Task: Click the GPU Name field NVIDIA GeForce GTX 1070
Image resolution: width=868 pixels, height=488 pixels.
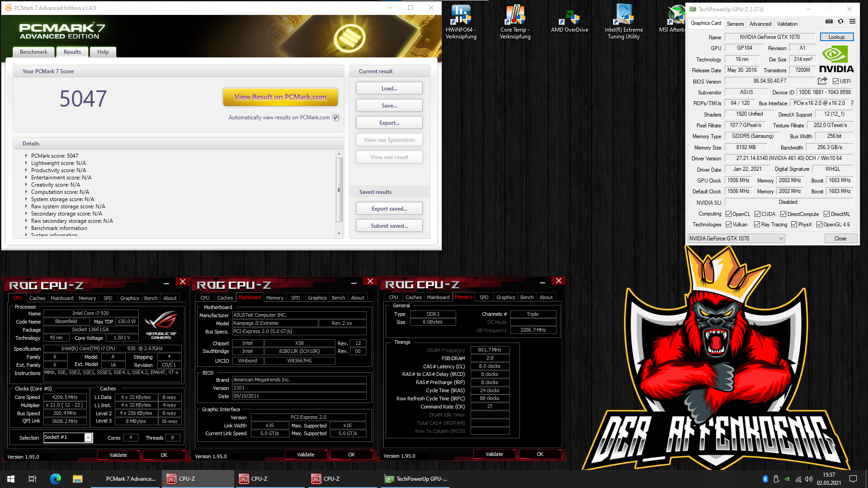Action: (769, 37)
